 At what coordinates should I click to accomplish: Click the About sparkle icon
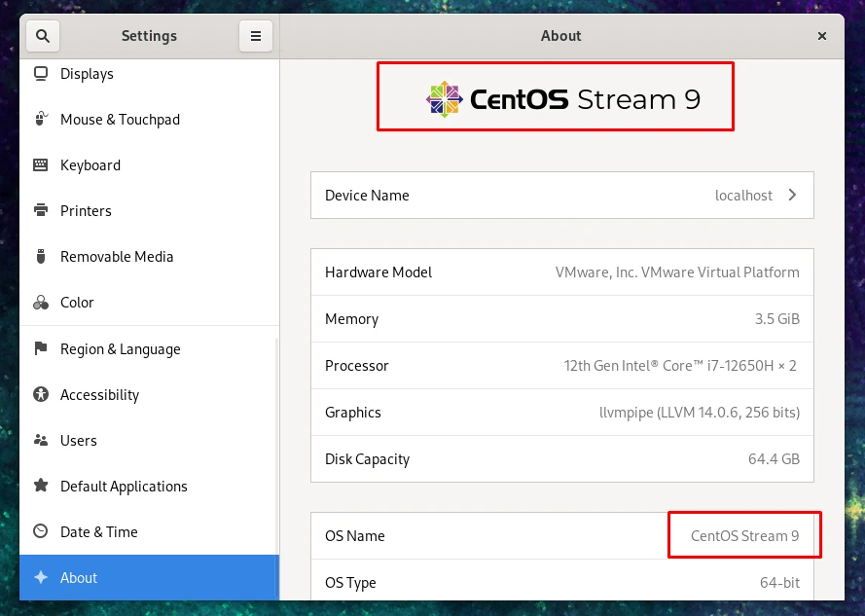41,577
